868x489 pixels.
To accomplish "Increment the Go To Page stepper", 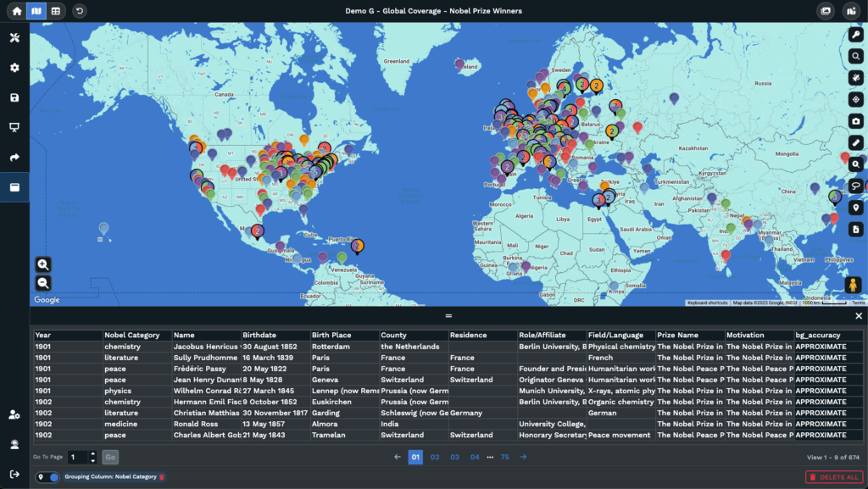I will (x=93, y=453).
